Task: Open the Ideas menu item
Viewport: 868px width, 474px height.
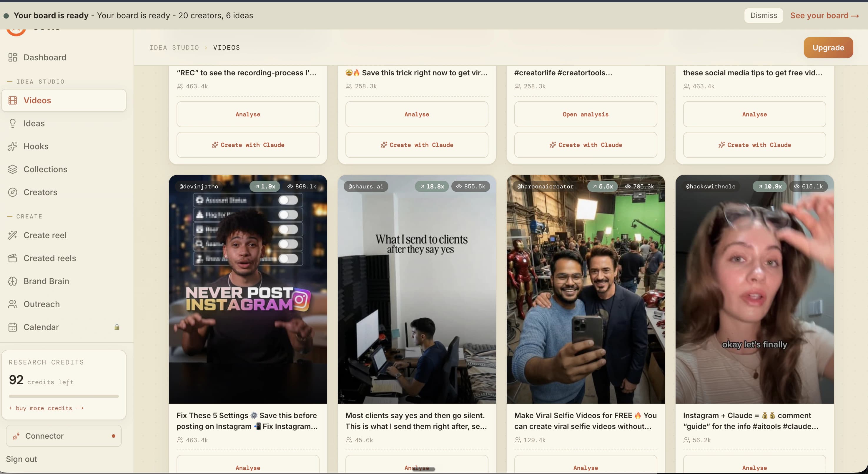Action: (64, 123)
